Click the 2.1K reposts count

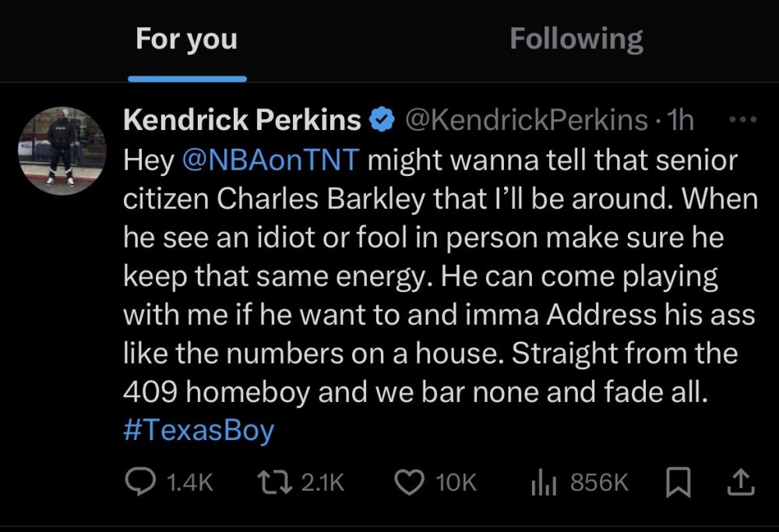point(322,483)
